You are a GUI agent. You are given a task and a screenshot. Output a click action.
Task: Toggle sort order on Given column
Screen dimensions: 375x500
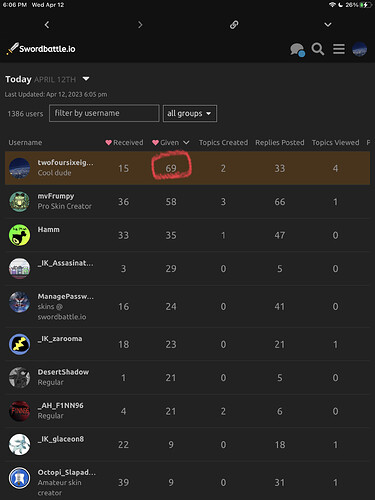(x=171, y=143)
